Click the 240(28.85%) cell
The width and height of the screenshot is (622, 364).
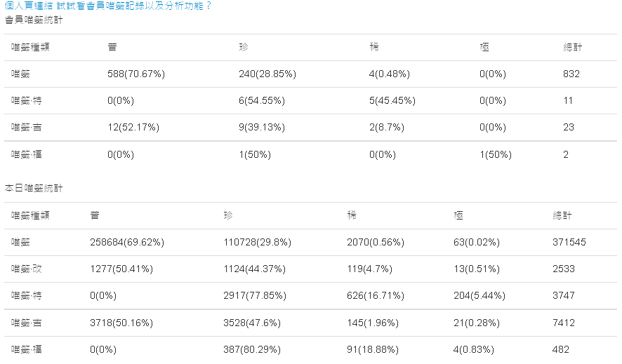[x=267, y=74]
